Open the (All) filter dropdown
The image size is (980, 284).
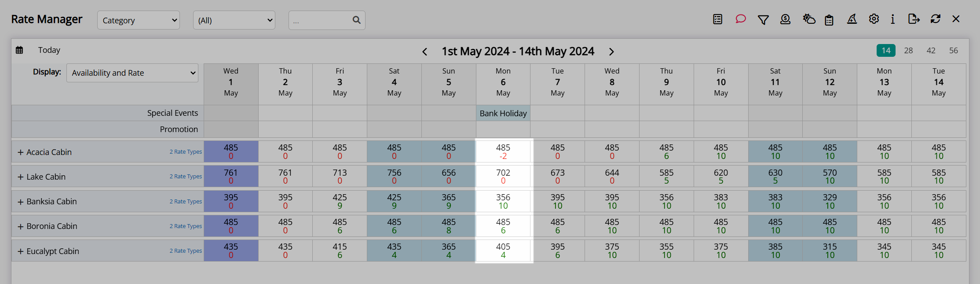click(x=234, y=20)
